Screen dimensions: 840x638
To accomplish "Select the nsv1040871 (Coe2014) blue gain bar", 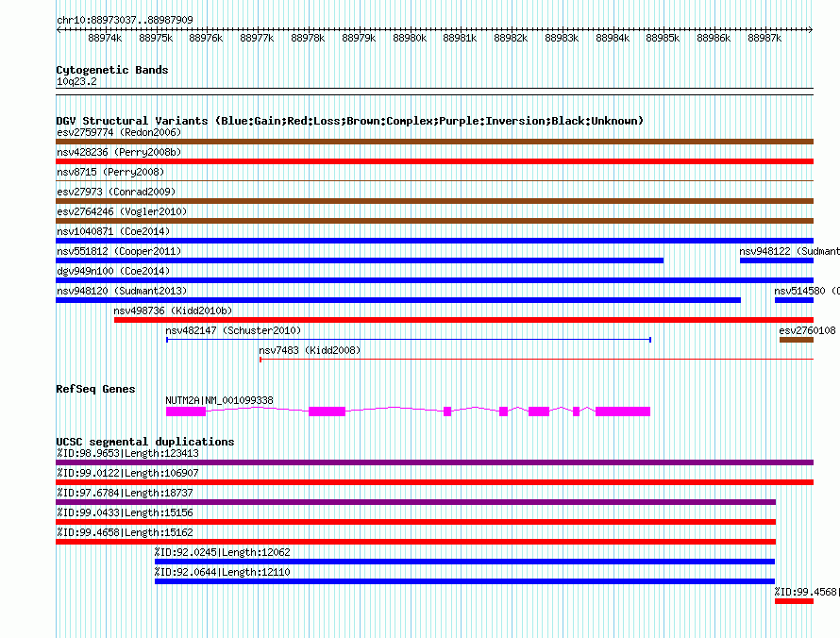I will (x=434, y=241).
